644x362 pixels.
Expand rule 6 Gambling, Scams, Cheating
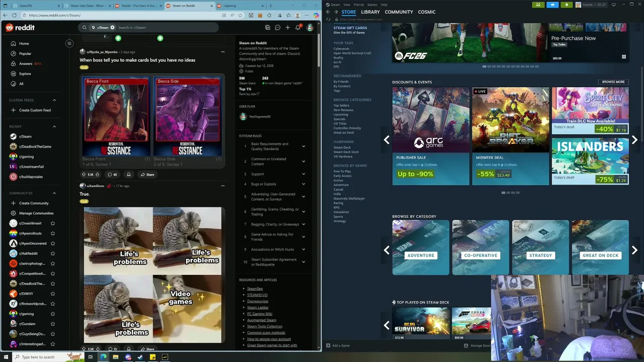coord(303,212)
